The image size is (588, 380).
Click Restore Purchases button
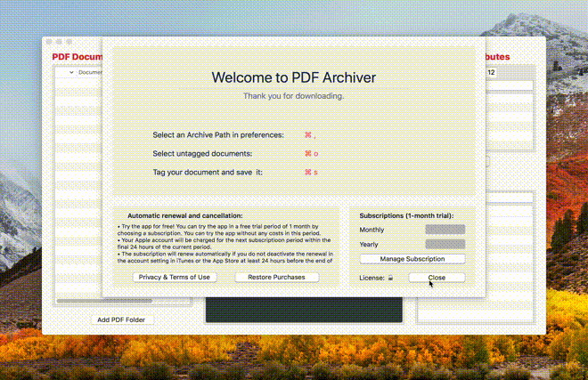point(277,277)
